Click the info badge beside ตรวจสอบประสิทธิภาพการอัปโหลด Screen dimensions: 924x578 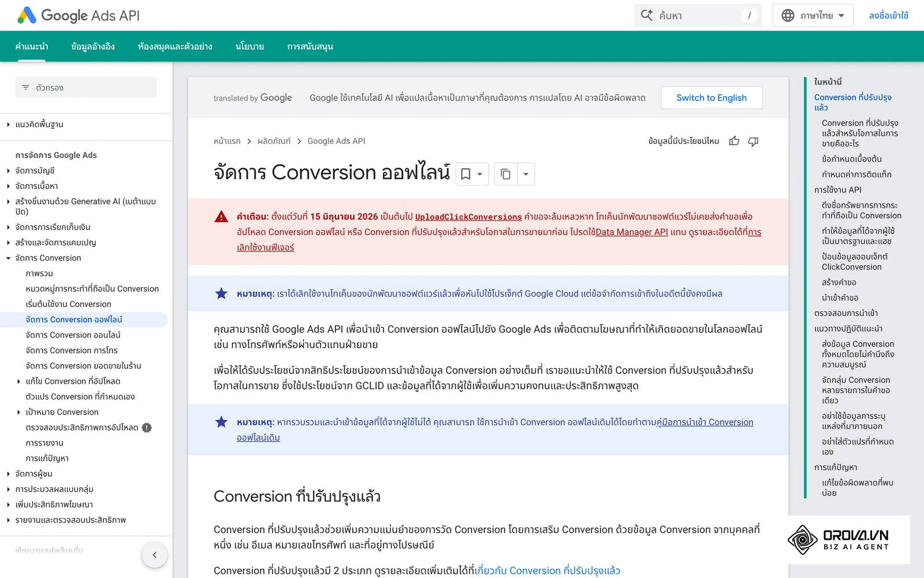(x=147, y=428)
